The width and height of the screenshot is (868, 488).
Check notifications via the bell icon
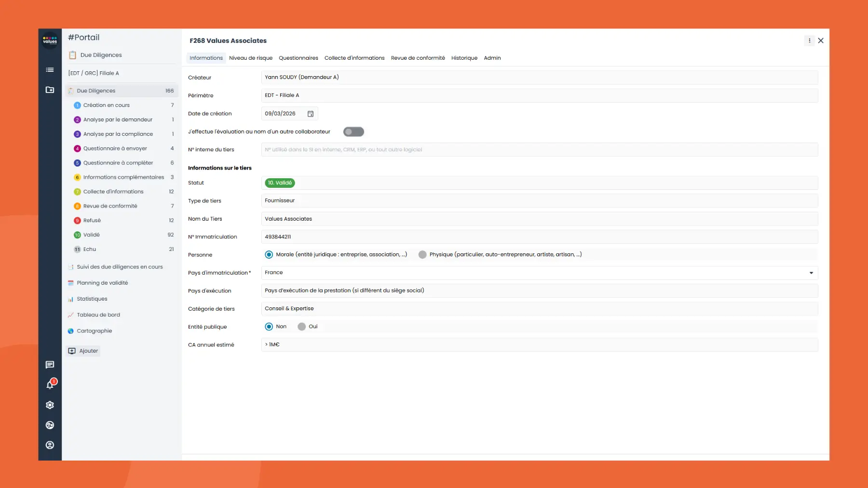(x=50, y=385)
